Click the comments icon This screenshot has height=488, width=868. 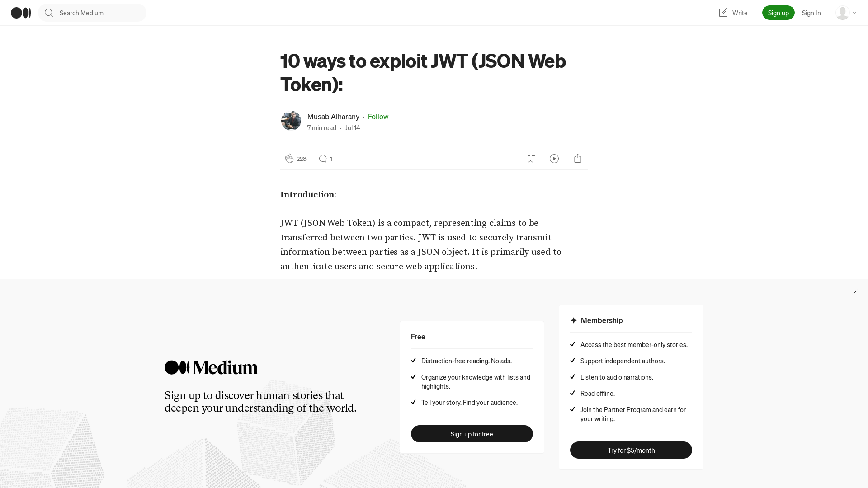coord(322,159)
